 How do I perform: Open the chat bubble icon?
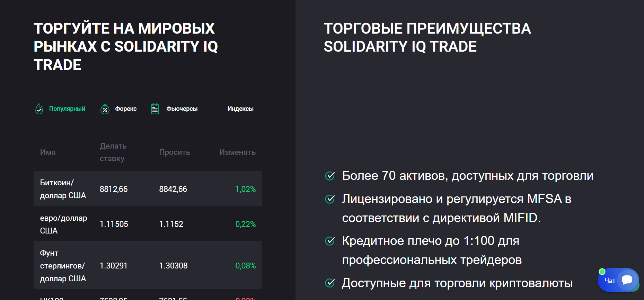click(628, 280)
